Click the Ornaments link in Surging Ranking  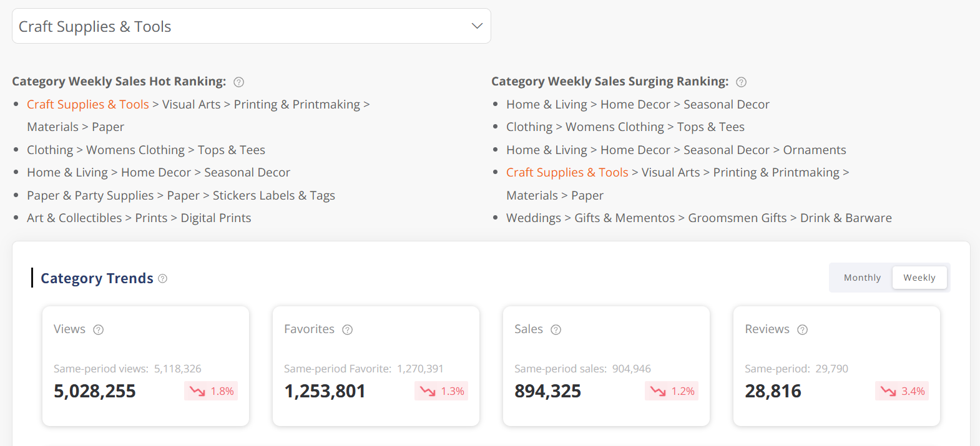click(814, 150)
